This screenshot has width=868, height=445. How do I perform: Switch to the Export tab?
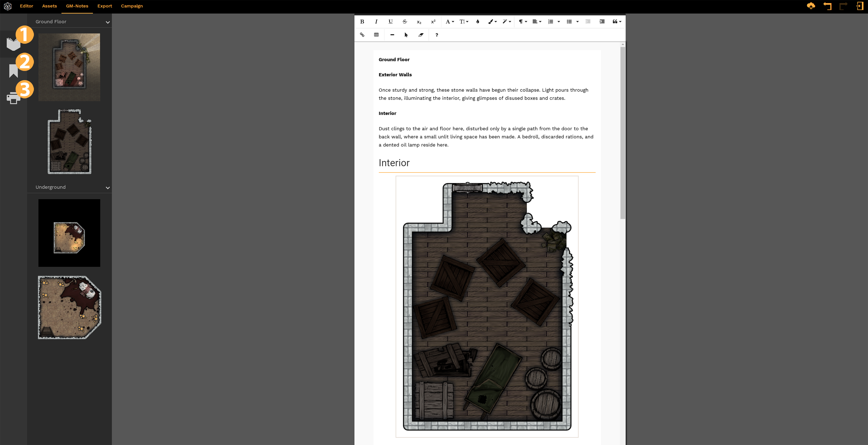point(104,6)
